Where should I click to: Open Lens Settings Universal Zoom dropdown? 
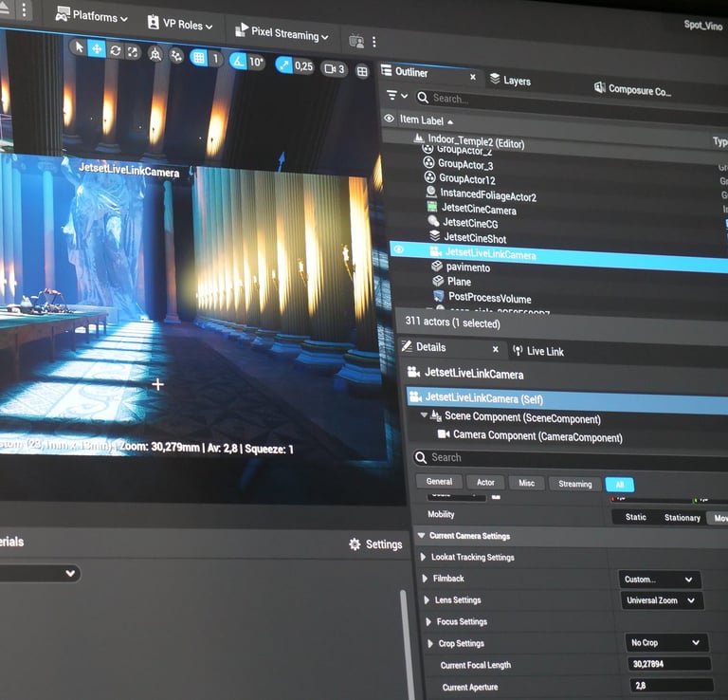[x=662, y=600]
